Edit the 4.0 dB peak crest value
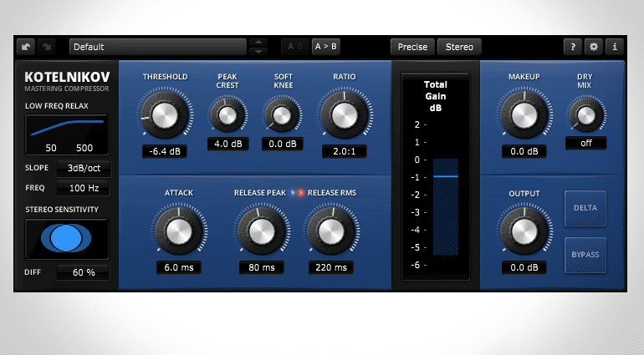The width and height of the screenshot is (644, 355). (x=228, y=144)
